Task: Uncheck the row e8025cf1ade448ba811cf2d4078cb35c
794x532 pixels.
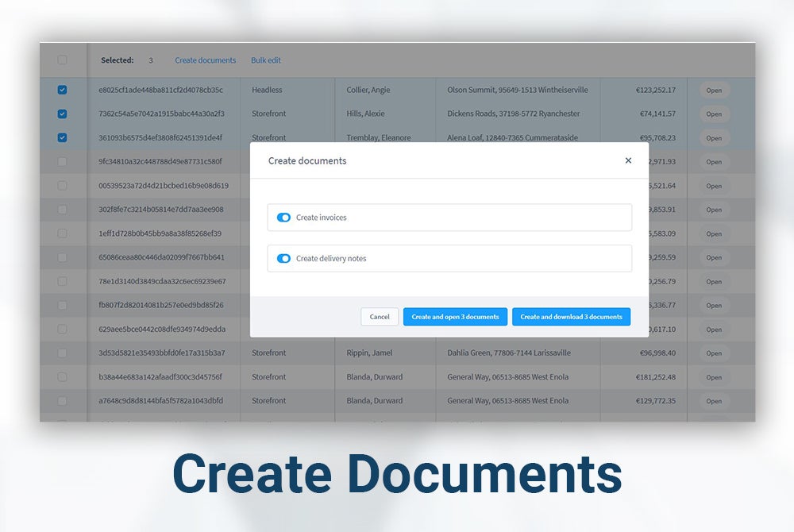Action: [62, 90]
